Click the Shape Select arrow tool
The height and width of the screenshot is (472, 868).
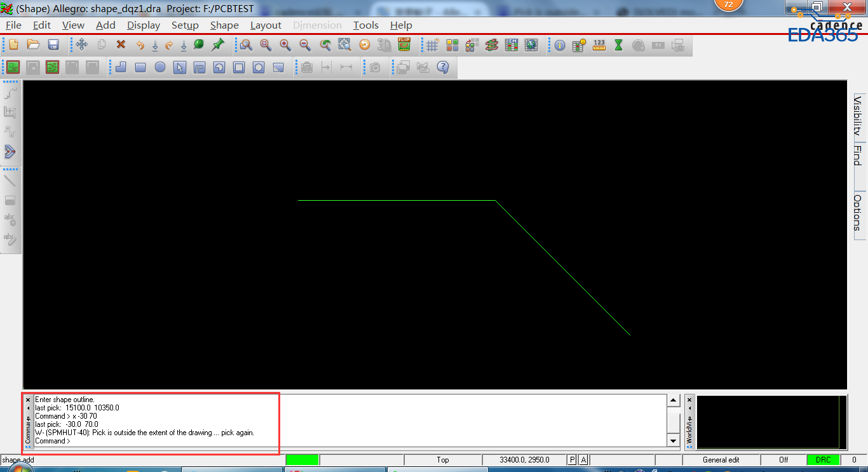[180, 67]
